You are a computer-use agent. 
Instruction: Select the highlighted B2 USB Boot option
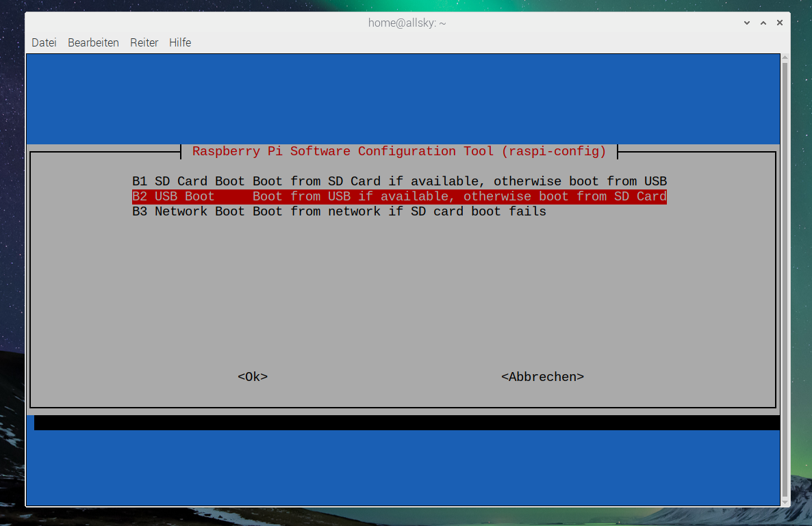tap(399, 196)
